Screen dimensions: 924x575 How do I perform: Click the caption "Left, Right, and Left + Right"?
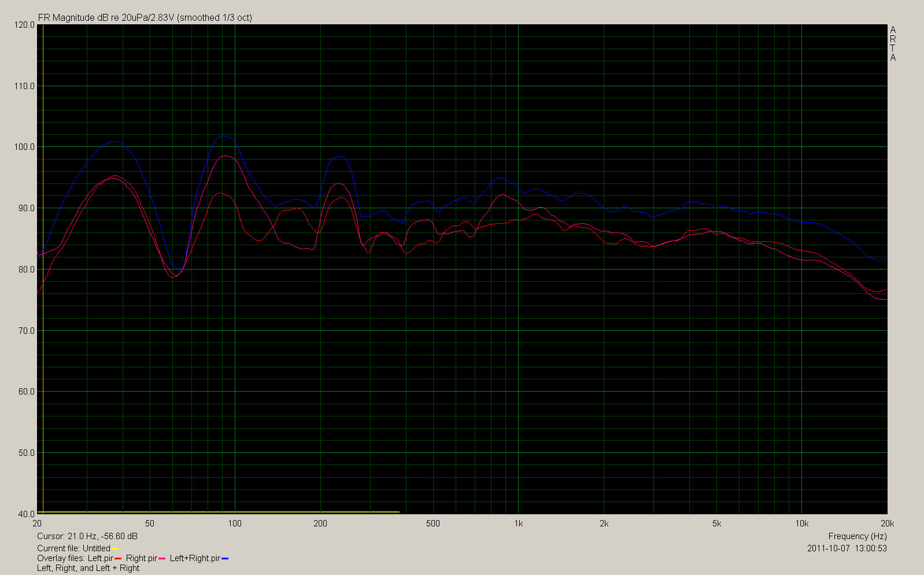tap(88, 568)
